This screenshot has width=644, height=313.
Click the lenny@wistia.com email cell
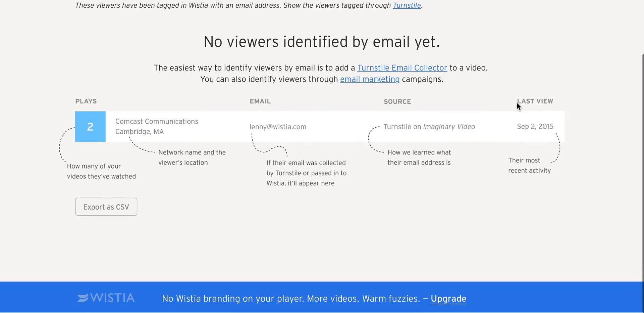tap(278, 127)
